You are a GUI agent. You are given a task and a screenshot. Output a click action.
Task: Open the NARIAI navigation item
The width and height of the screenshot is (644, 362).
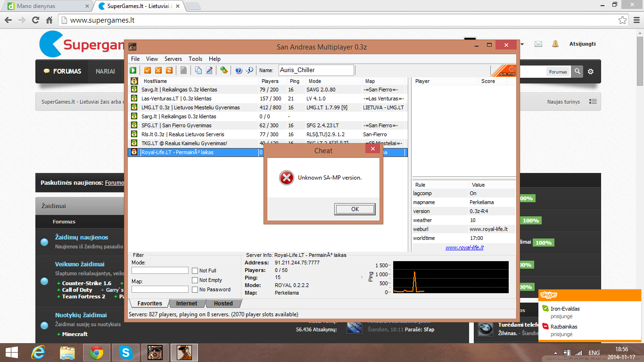pos(105,71)
